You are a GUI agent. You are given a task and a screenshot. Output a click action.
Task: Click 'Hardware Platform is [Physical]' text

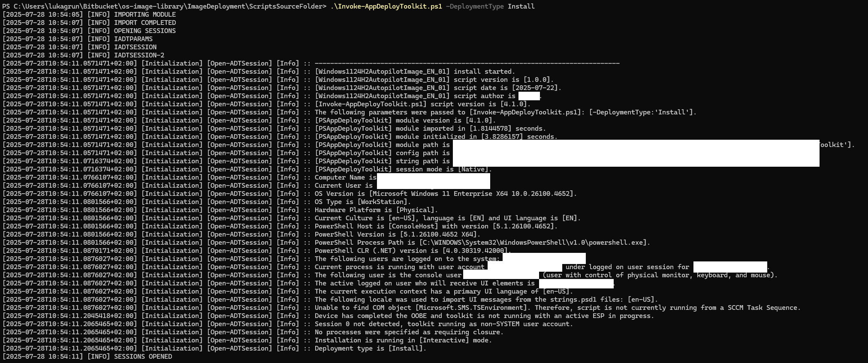coord(376,210)
